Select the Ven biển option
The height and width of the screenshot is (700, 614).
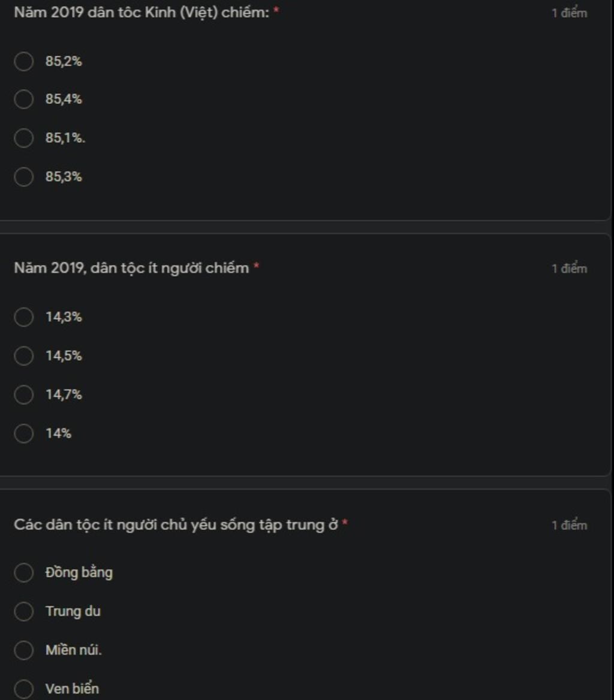[23, 689]
